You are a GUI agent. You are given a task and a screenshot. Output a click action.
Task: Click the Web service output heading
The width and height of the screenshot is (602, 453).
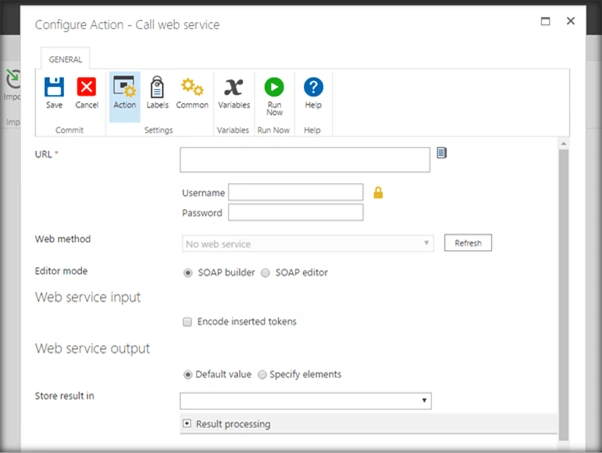(92, 349)
